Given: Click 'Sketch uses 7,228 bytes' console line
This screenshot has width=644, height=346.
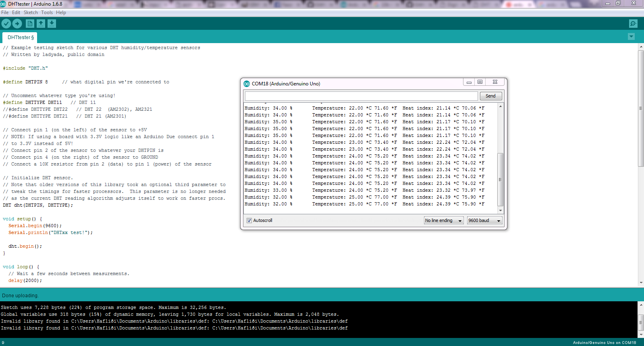Looking at the screenshot, I should pyautogui.click(x=114, y=308).
